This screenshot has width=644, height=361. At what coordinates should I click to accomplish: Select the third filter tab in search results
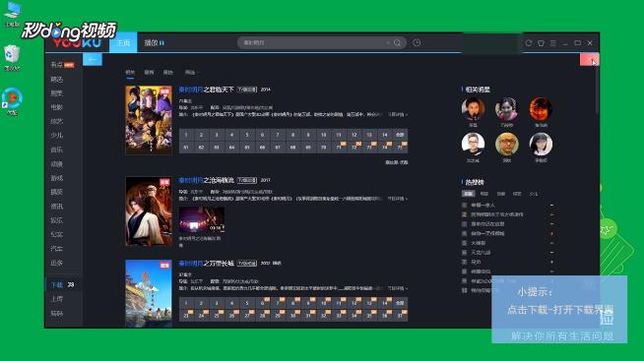(168, 72)
